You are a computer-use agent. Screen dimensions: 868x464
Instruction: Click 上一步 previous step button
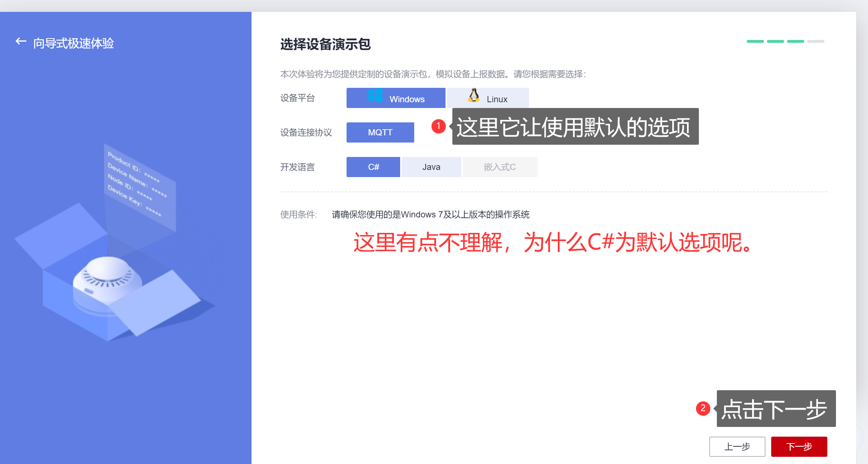(x=737, y=447)
